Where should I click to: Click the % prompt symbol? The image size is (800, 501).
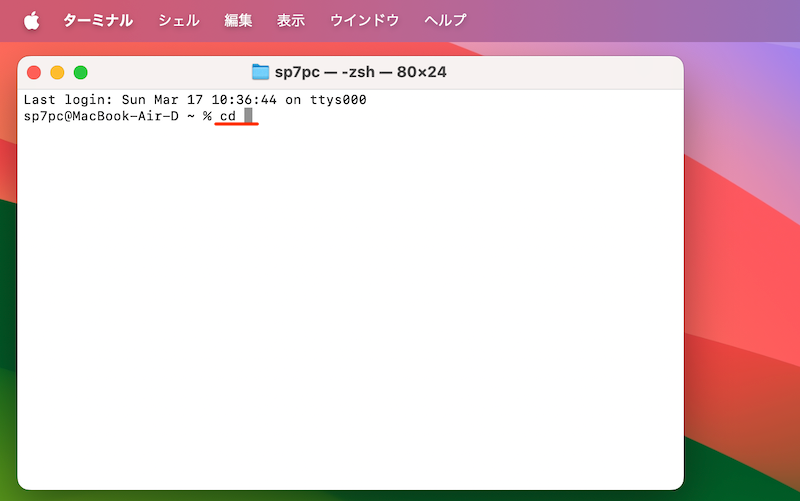pyautogui.click(x=206, y=116)
